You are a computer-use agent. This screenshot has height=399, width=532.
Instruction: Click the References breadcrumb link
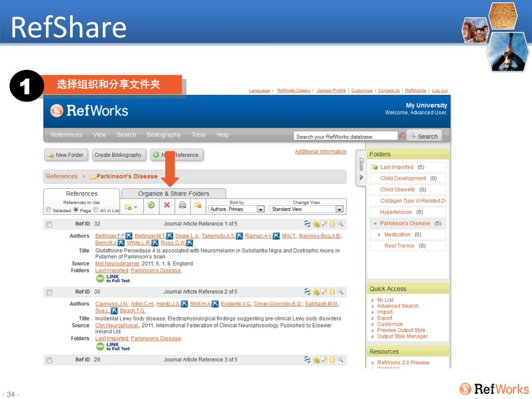click(x=62, y=177)
